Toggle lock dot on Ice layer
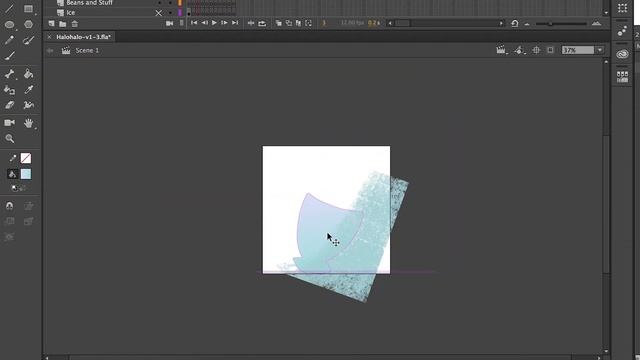The height and width of the screenshot is (360, 640). click(x=170, y=13)
